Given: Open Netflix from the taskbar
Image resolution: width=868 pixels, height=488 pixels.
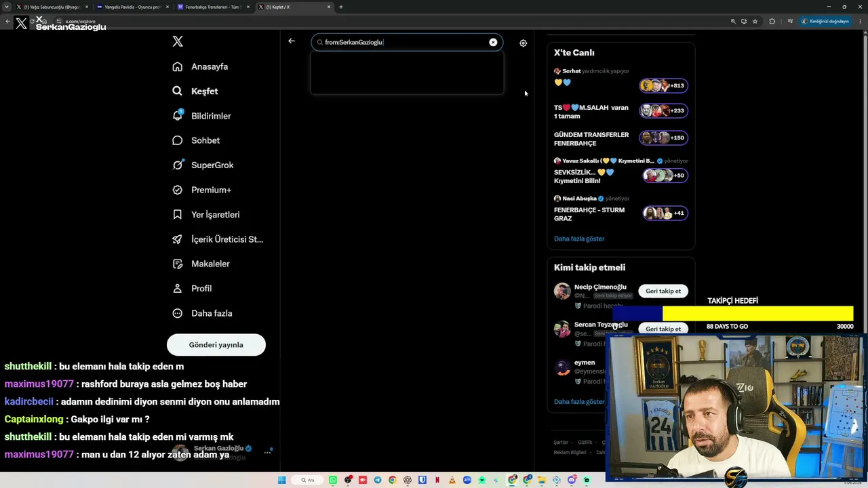Looking at the screenshot, I should pyautogui.click(x=437, y=480).
